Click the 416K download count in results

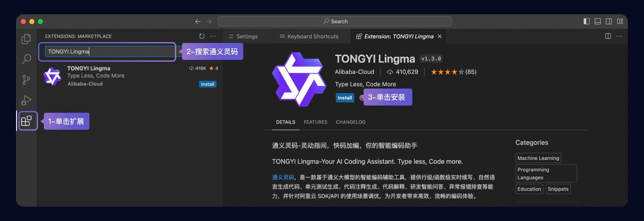(198, 68)
